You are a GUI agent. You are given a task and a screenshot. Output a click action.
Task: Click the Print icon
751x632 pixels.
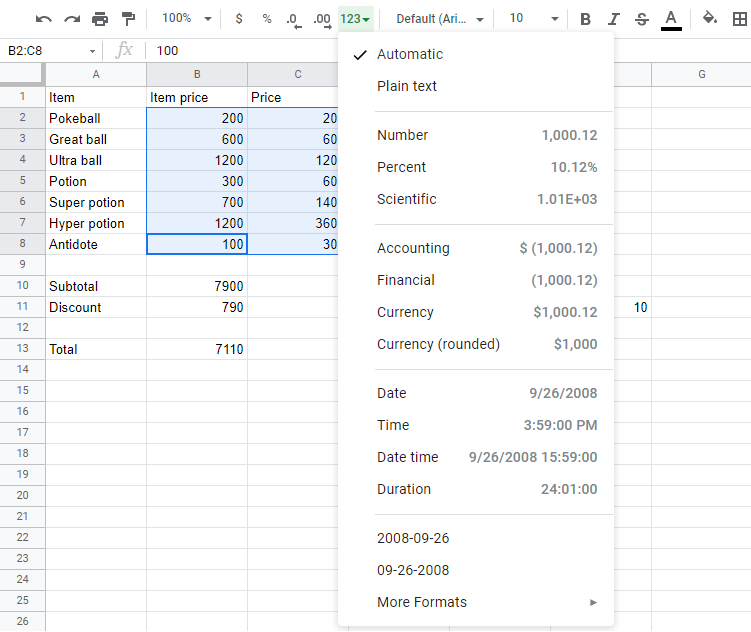click(100, 19)
